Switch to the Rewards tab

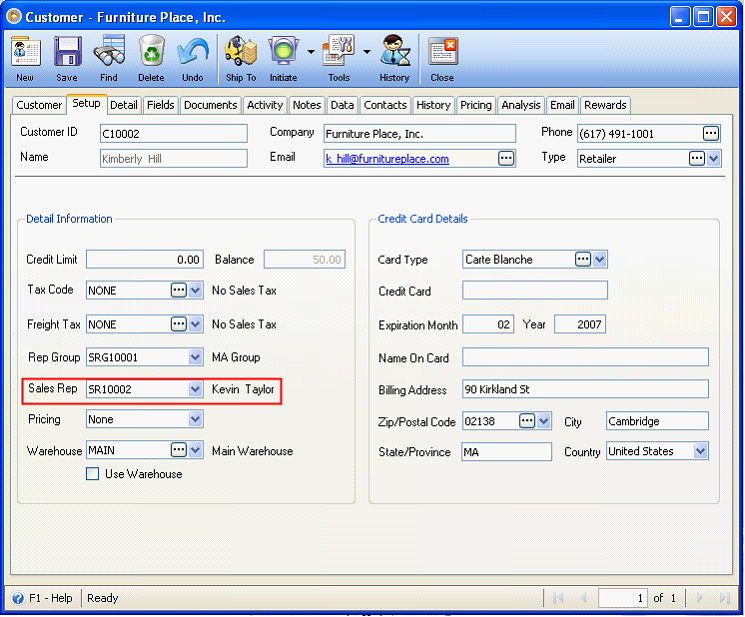[605, 105]
